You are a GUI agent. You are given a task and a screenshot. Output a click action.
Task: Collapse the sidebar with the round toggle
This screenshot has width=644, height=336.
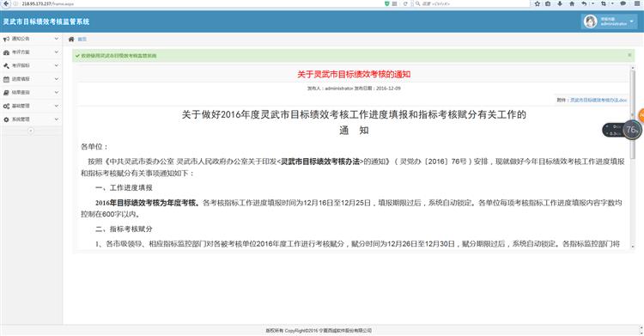[x=31, y=131]
